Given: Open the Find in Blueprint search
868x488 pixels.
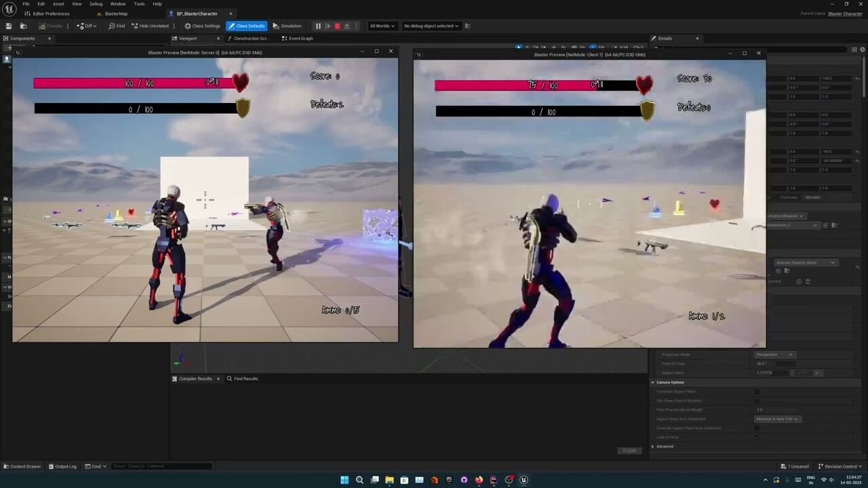Looking at the screenshot, I should coord(115,26).
